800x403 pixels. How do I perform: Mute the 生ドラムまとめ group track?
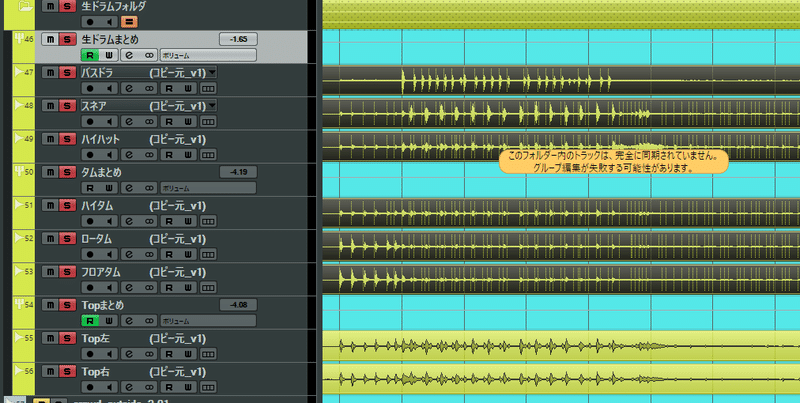click(50, 39)
